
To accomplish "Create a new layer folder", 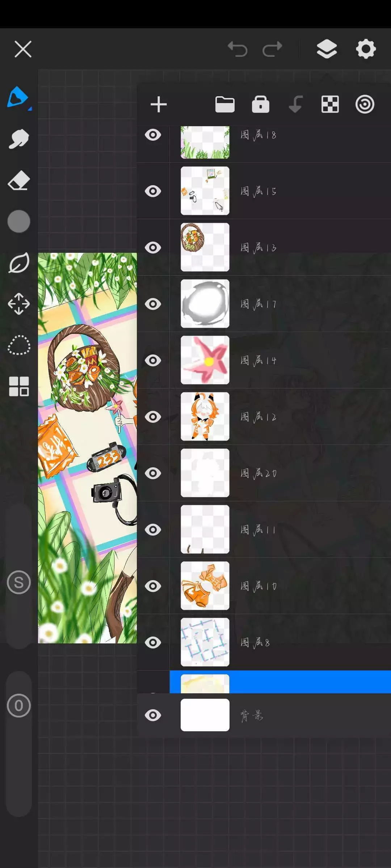I will [225, 105].
